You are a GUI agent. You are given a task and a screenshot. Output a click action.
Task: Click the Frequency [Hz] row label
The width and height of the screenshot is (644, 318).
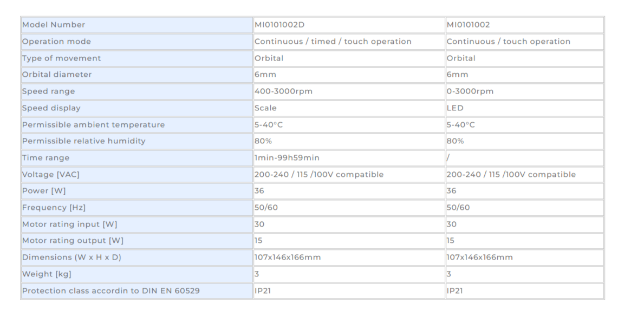pyautogui.click(x=137, y=208)
